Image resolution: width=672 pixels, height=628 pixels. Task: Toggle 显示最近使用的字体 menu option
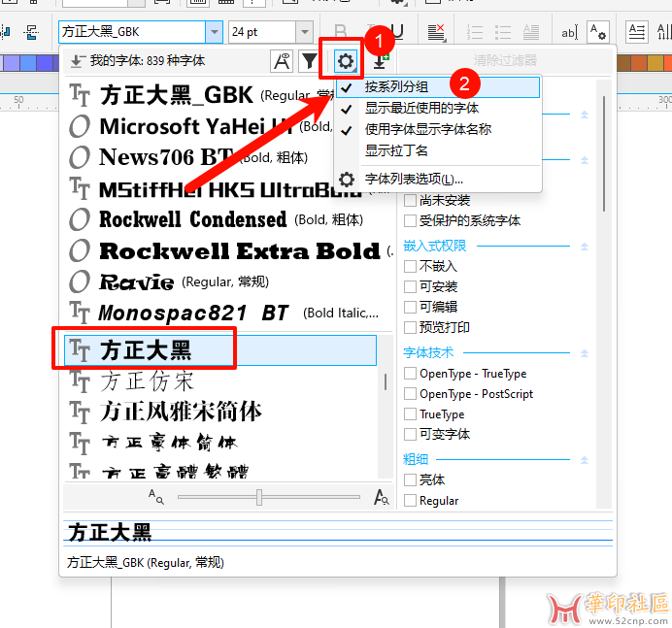tap(438, 108)
